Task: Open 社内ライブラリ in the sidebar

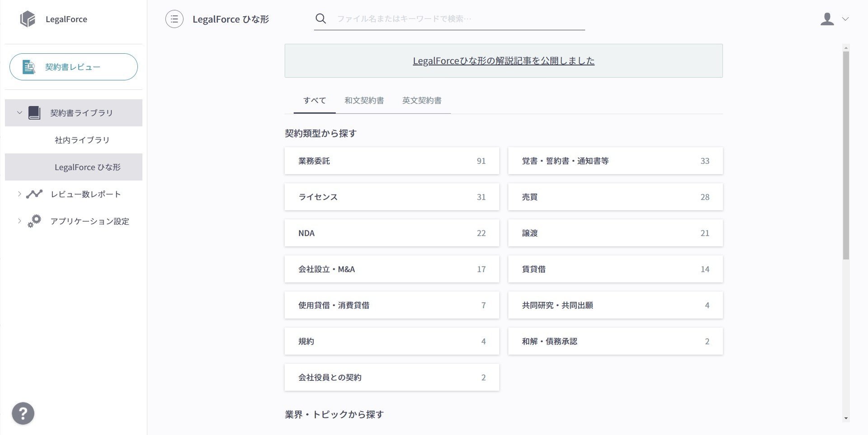Action: pos(74,140)
